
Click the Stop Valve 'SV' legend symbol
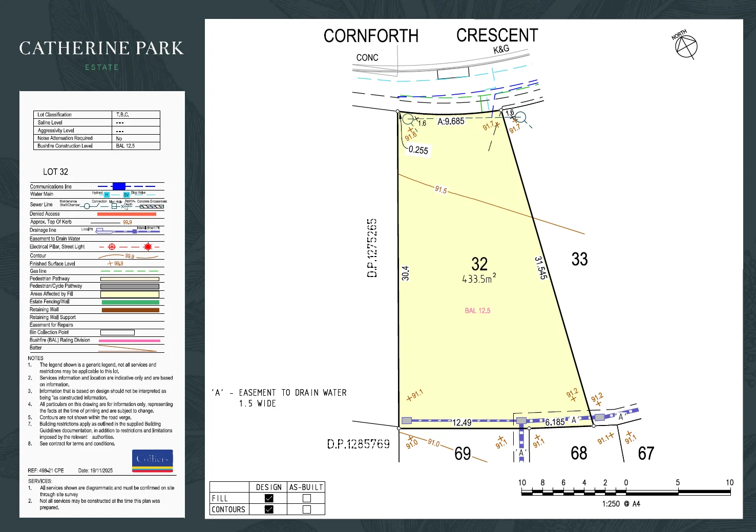[127, 195]
